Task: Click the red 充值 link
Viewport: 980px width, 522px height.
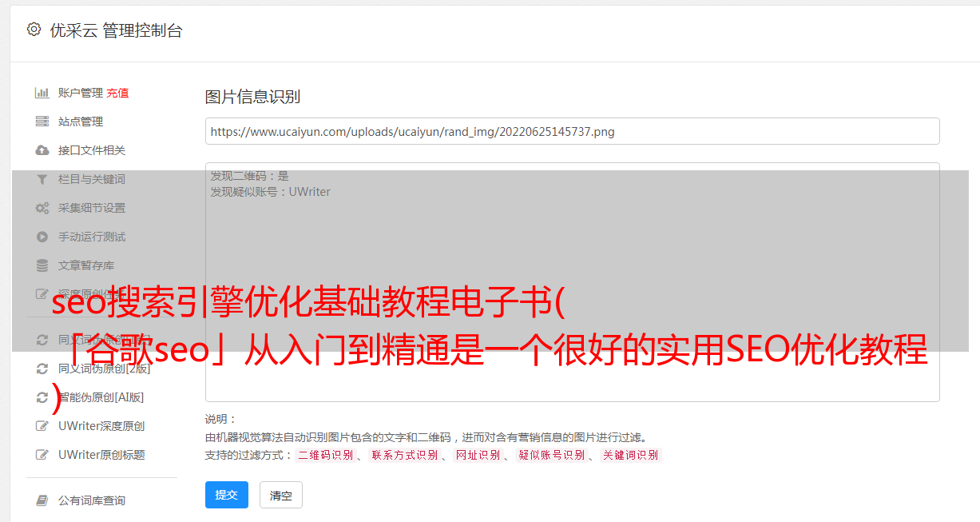Action: click(117, 93)
